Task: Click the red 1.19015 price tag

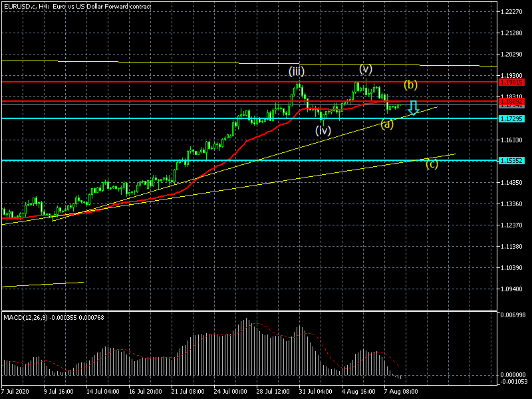Action: click(x=512, y=82)
